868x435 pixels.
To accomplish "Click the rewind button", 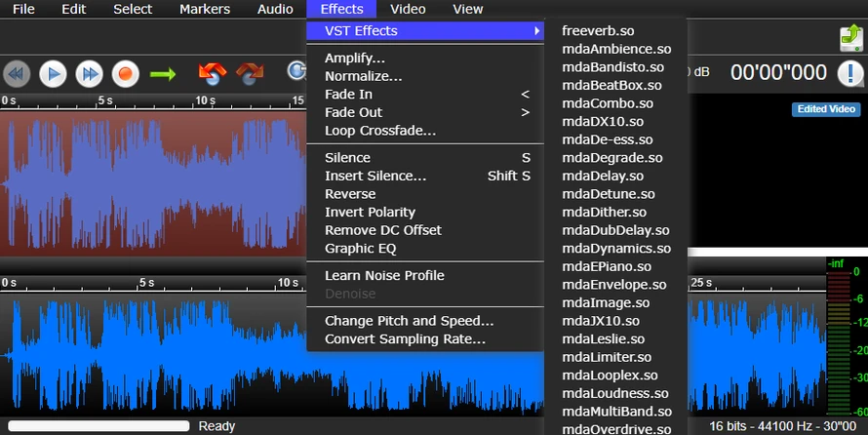I will [x=18, y=73].
